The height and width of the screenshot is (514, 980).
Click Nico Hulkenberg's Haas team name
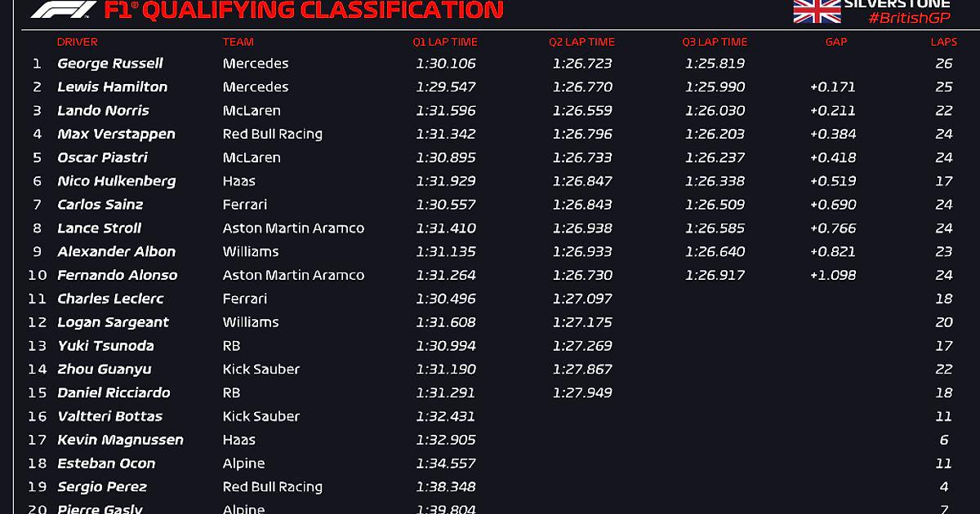pyautogui.click(x=239, y=181)
